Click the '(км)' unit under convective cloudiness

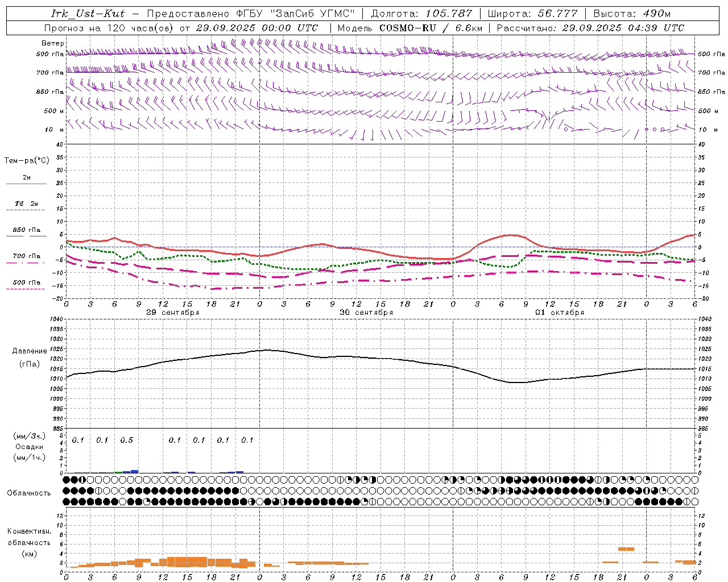point(30,554)
